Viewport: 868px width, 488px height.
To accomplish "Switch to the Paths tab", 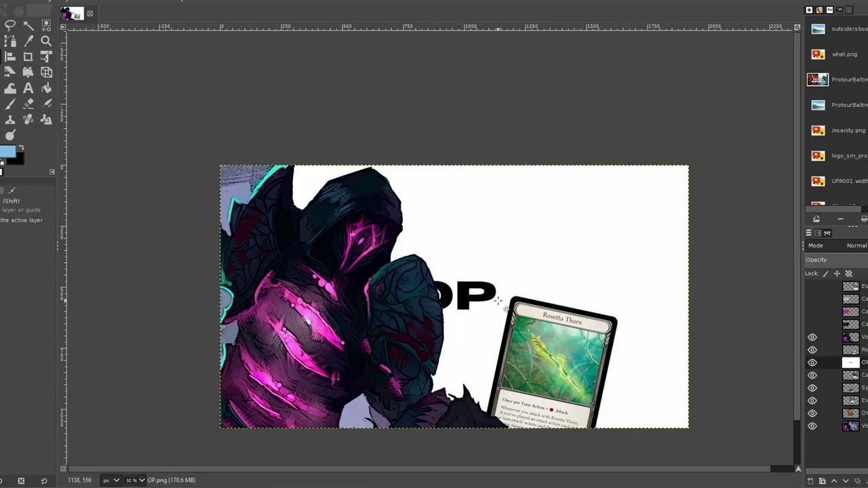I will pos(827,233).
